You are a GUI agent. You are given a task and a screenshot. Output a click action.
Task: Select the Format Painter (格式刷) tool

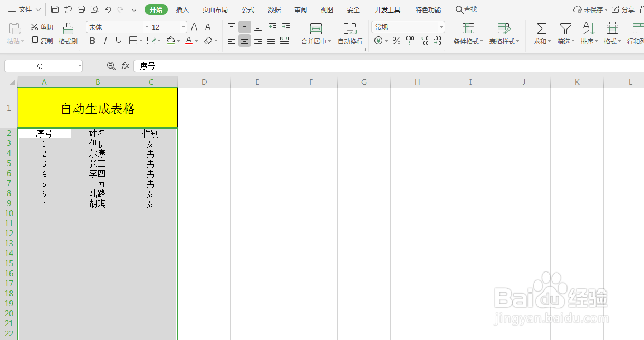pyautogui.click(x=68, y=34)
